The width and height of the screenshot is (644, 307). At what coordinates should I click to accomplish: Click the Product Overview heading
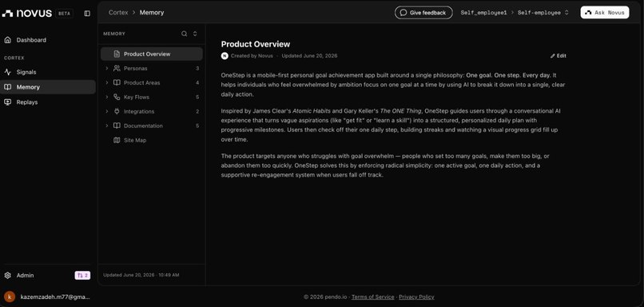[256, 44]
